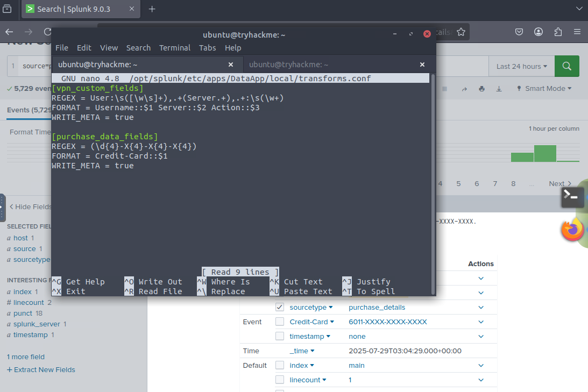Check the Credit-Card field checkbox
The height and width of the screenshot is (392, 588).
[280, 322]
